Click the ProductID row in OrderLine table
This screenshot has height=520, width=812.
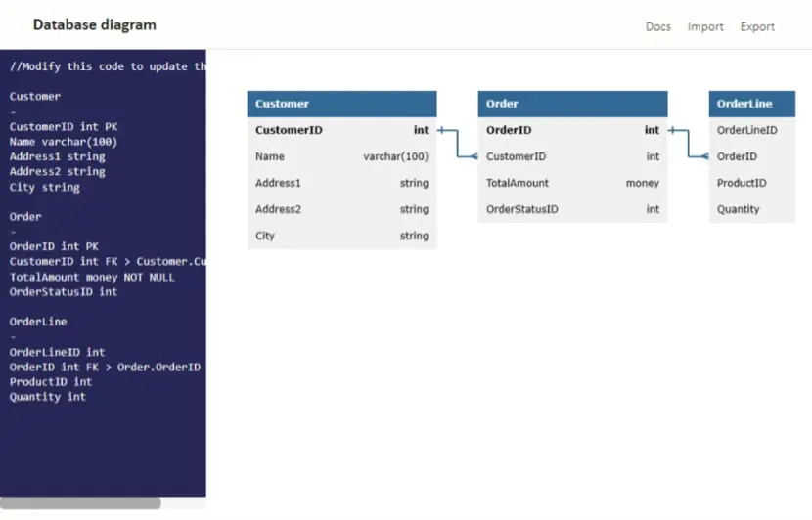point(752,183)
